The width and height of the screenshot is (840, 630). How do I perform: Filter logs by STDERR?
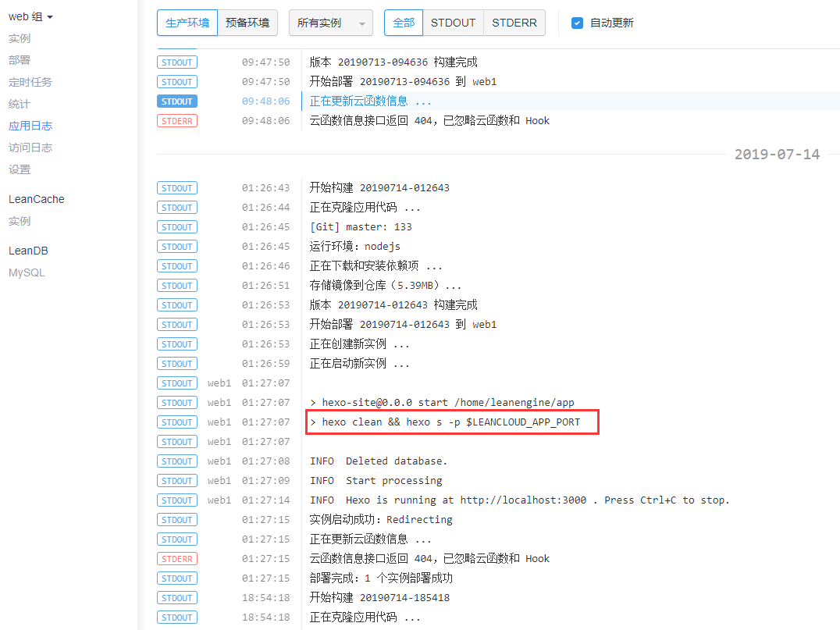coord(514,23)
